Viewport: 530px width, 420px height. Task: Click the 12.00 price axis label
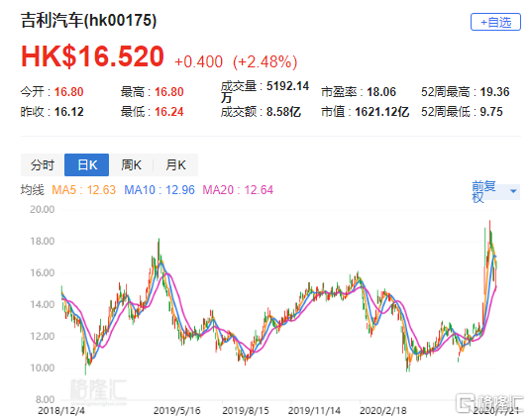(x=42, y=337)
